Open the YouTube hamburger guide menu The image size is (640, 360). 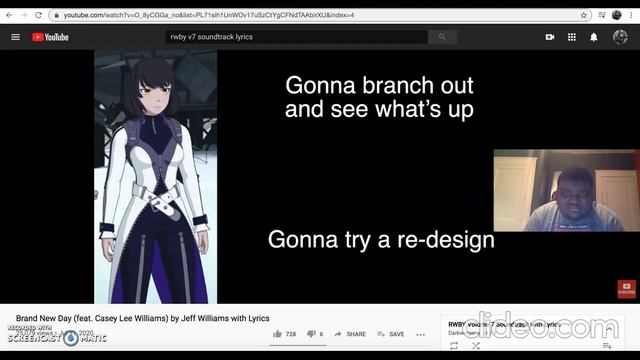16,37
